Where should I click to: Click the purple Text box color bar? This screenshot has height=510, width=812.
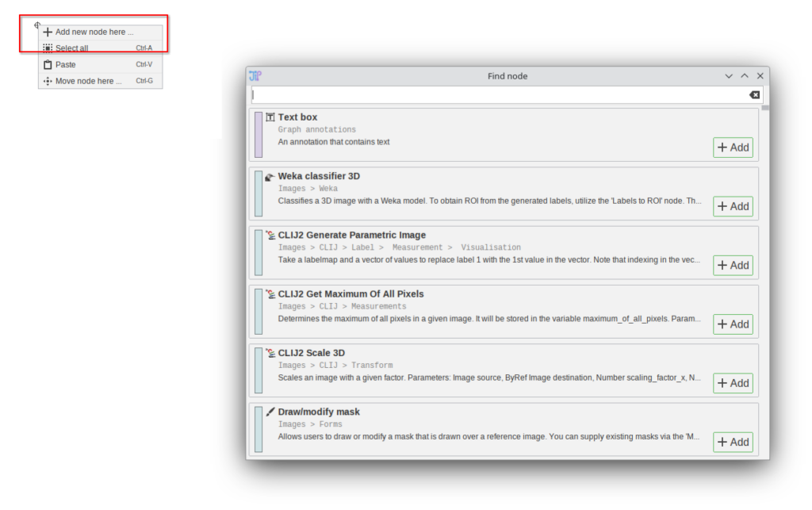pos(259,135)
